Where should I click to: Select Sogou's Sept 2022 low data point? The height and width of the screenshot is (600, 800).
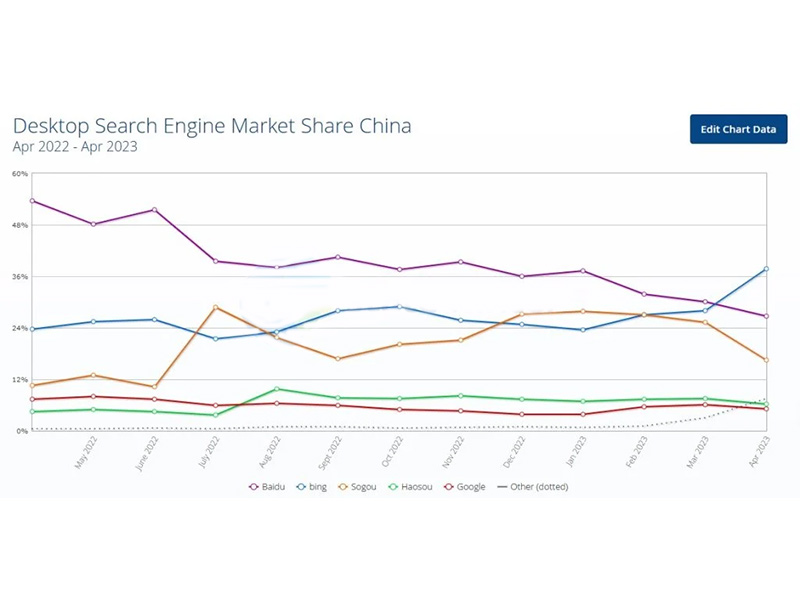(338, 359)
